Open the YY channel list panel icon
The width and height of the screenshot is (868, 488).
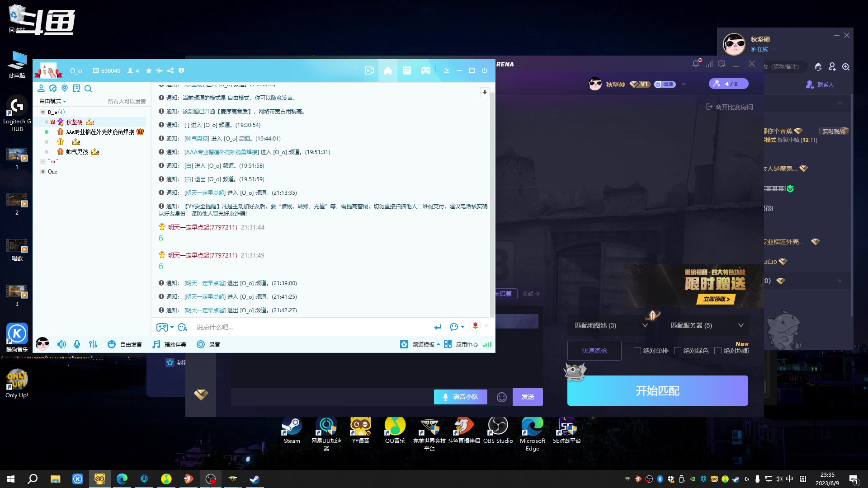pyautogui.click(x=407, y=70)
